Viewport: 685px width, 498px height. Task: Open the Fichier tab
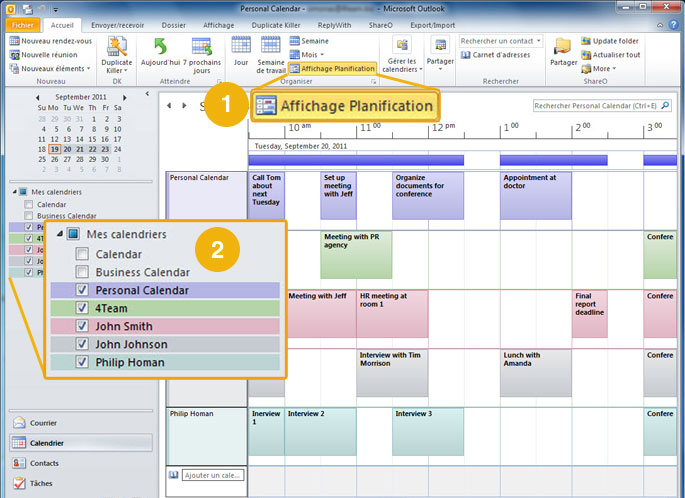(23, 25)
